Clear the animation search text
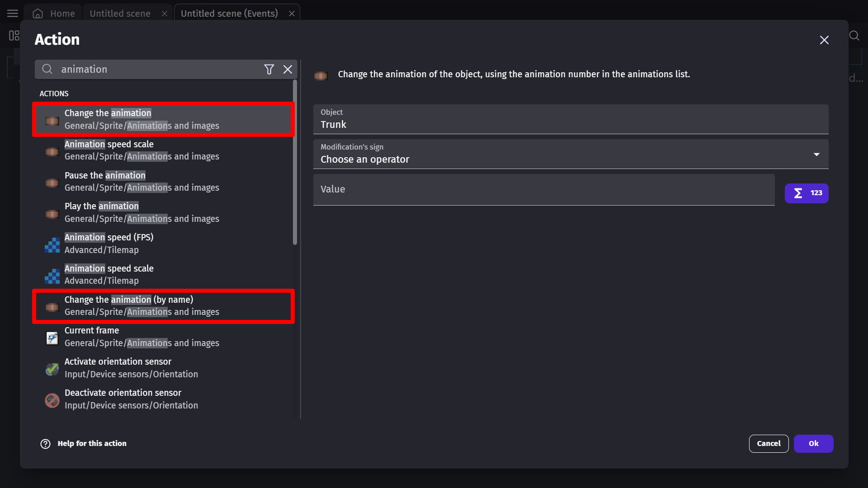The width and height of the screenshot is (868, 488). (288, 69)
